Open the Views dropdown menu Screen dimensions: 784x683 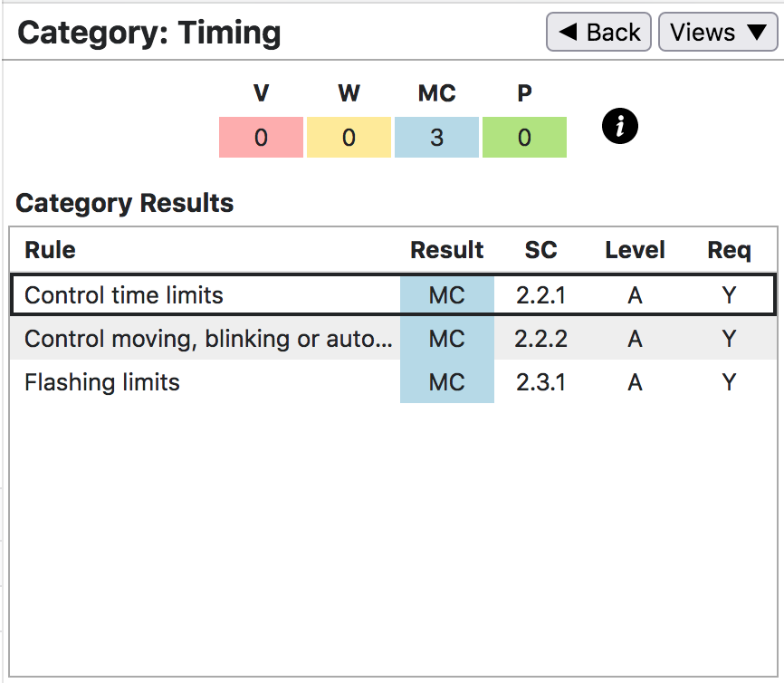(x=718, y=33)
